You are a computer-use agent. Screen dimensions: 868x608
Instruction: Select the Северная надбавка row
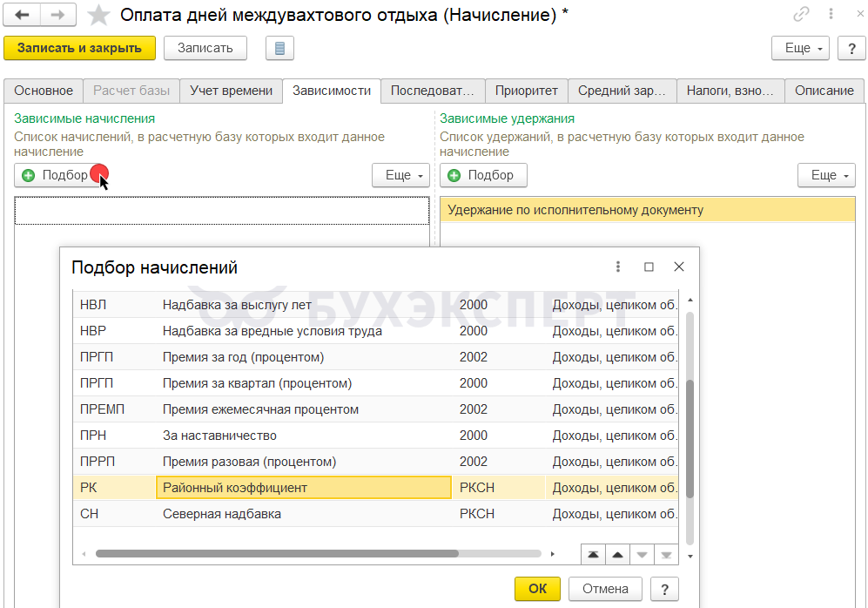tap(222, 514)
